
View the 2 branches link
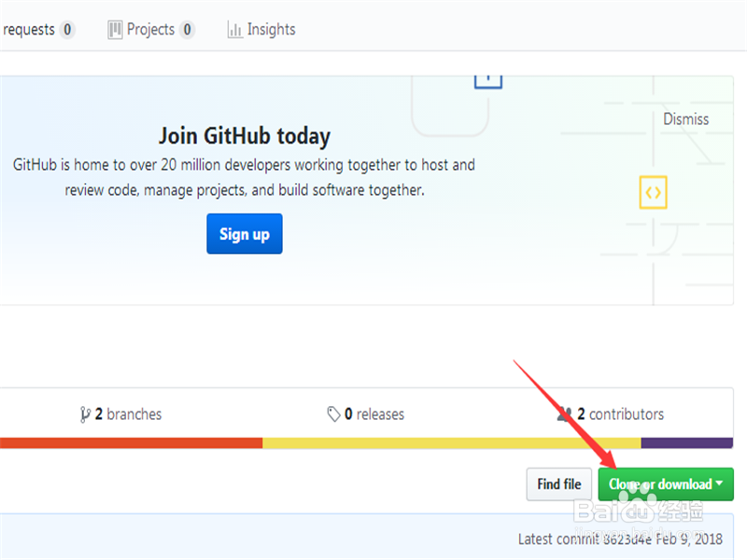point(128,414)
